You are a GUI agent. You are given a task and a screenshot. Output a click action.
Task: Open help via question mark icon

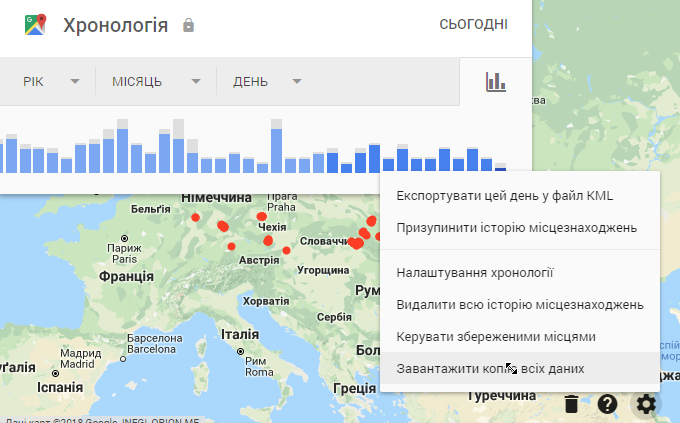pyautogui.click(x=607, y=404)
